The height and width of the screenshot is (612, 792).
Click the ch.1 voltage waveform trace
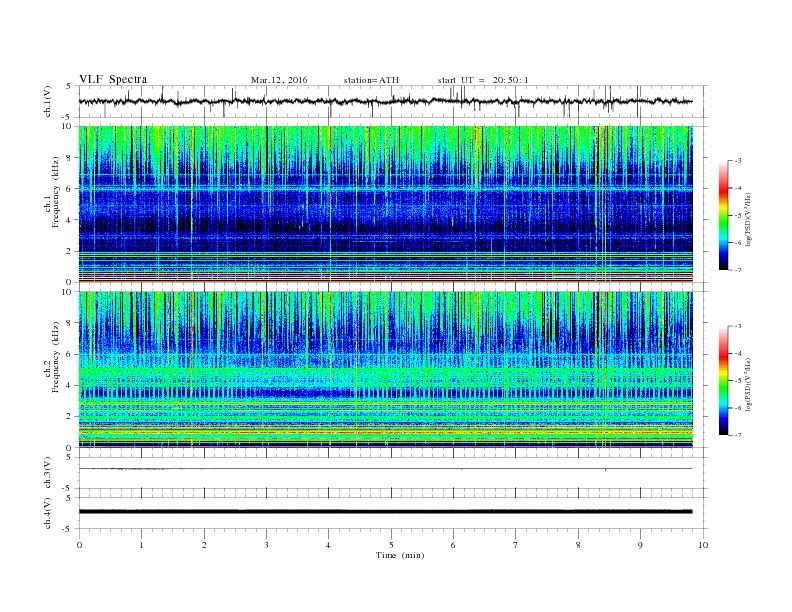click(x=386, y=101)
